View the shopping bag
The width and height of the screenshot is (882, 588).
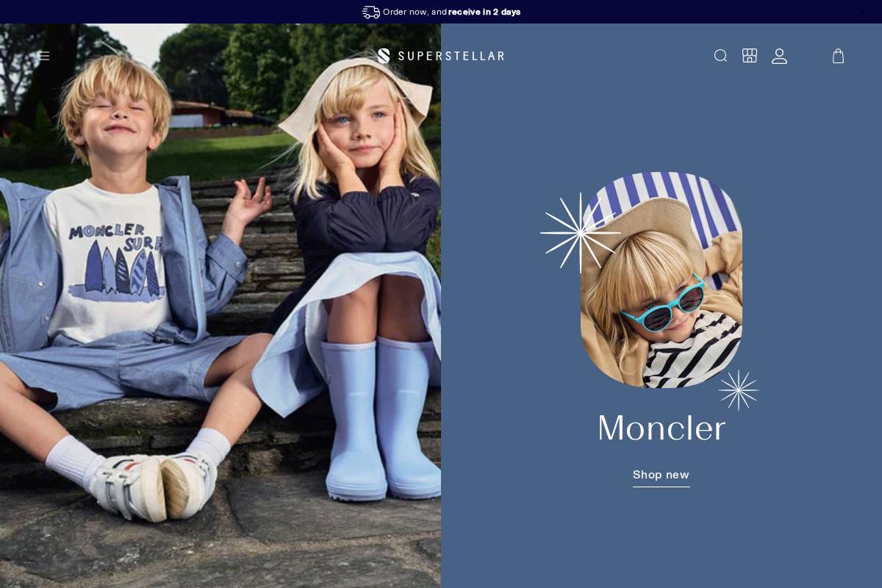coord(838,57)
